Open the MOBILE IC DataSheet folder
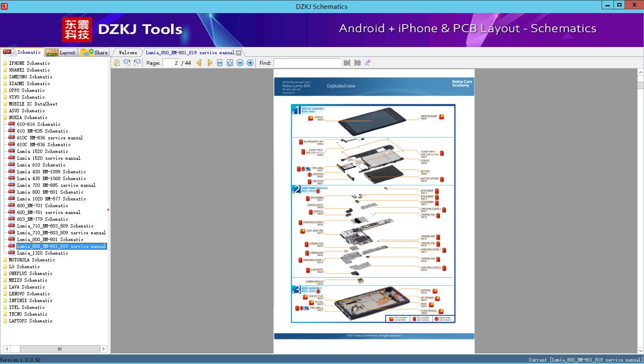This screenshot has width=644, height=364. tap(33, 104)
